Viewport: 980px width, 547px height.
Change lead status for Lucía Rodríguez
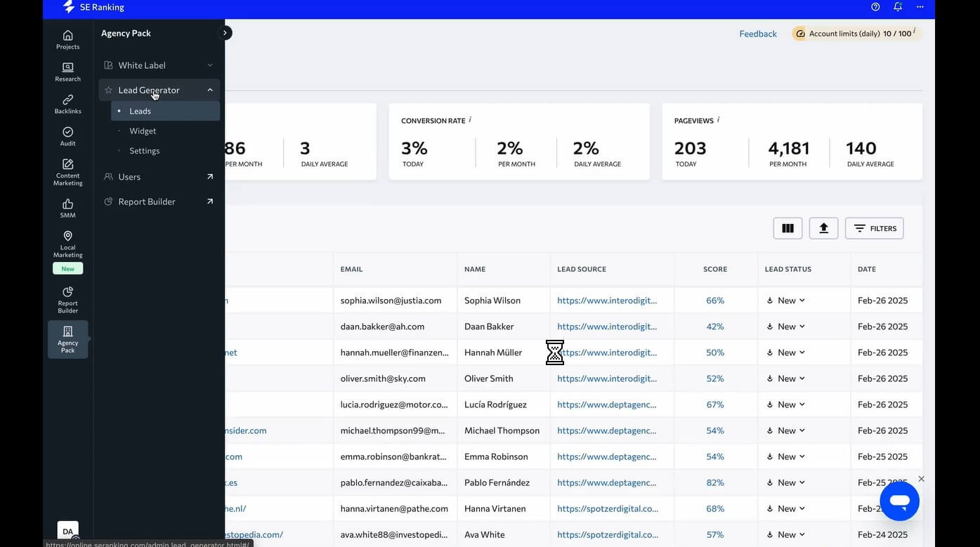coord(785,404)
